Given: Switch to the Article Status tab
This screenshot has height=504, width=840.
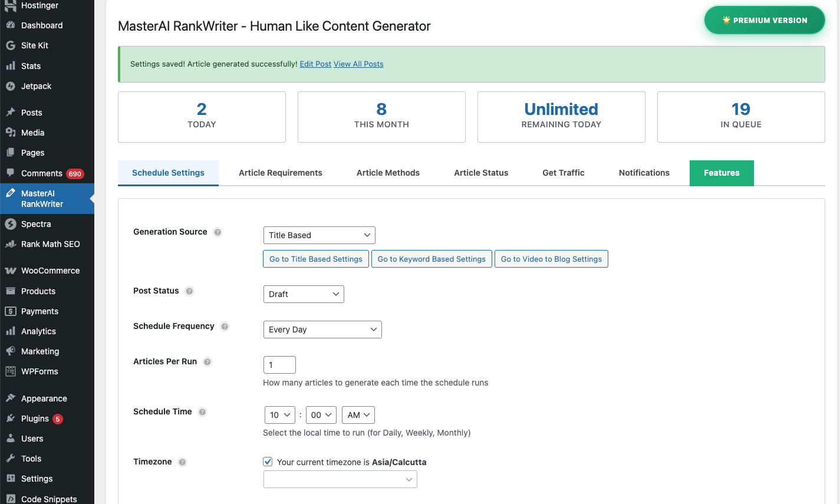Looking at the screenshot, I should 481,173.
